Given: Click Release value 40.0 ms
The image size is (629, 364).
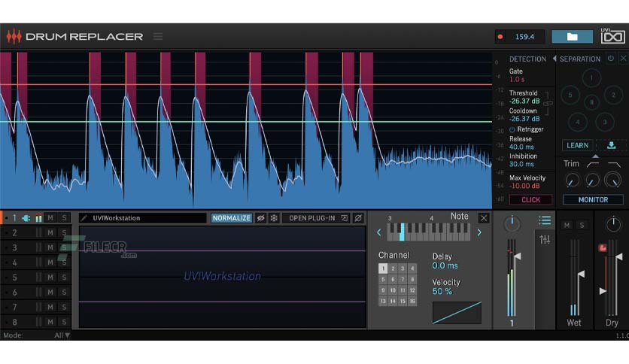Looking at the screenshot, I should coord(521,147).
